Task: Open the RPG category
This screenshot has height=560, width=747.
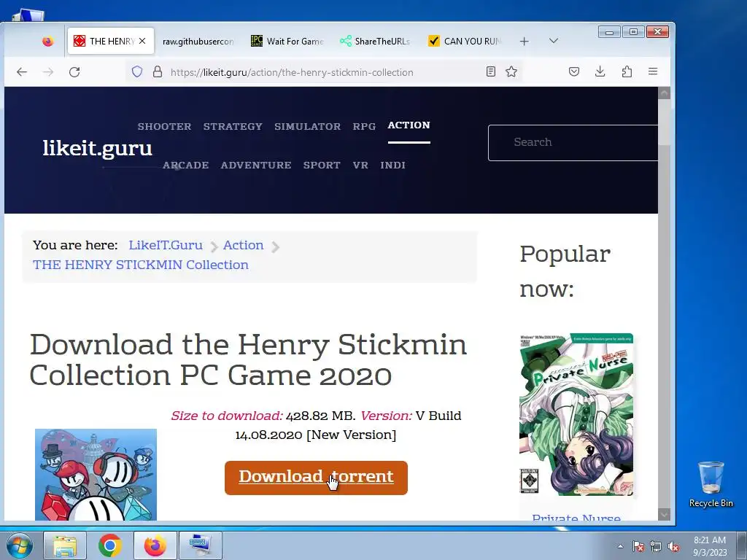Action: (x=364, y=127)
